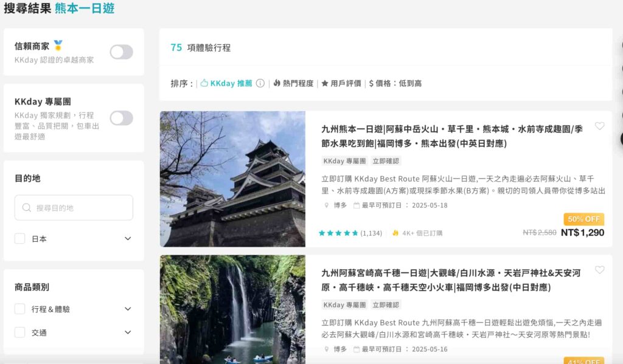Screen dimensions: 623x364
Task: Toggle the KKday 專屬團 switch
Action: 121,118
